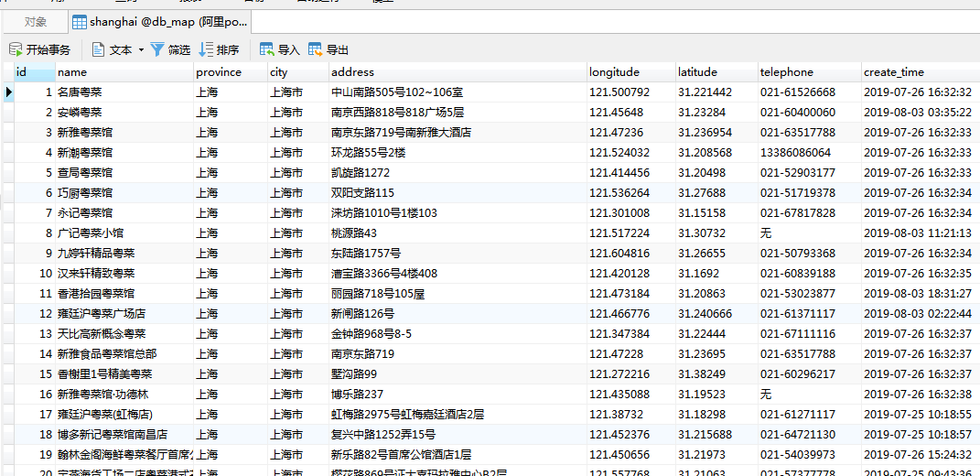
Task: Select name cell 汉来轩精致粤菜
Action: point(124,274)
